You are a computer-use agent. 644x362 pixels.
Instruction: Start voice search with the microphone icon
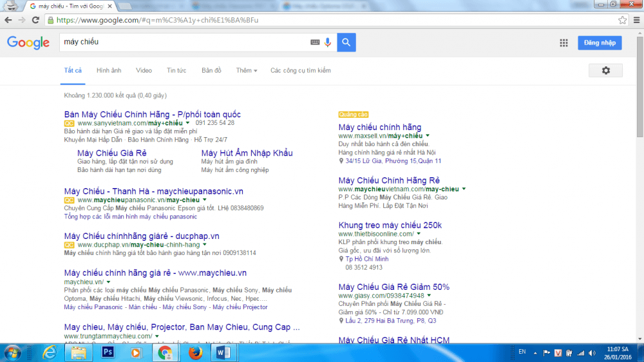click(x=328, y=42)
